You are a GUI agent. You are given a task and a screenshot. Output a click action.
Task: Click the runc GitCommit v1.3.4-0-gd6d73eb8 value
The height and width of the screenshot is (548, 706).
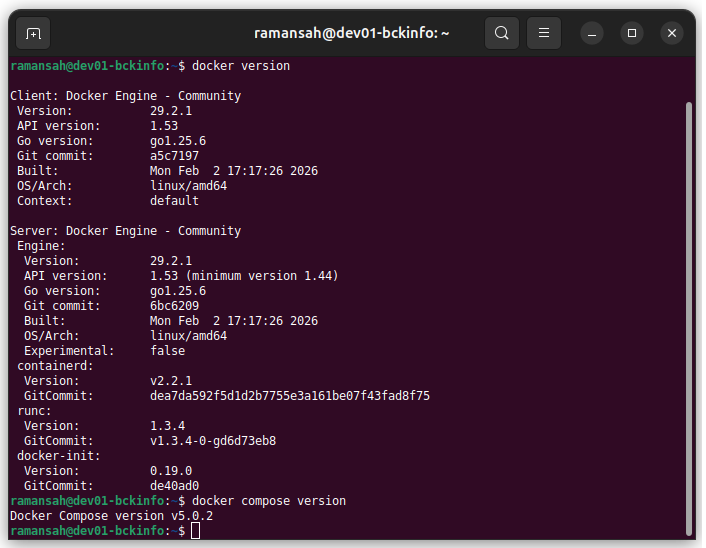point(212,441)
